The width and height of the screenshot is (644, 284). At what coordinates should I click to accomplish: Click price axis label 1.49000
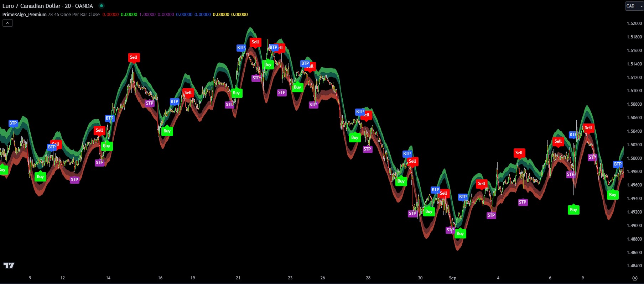[634, 226]
